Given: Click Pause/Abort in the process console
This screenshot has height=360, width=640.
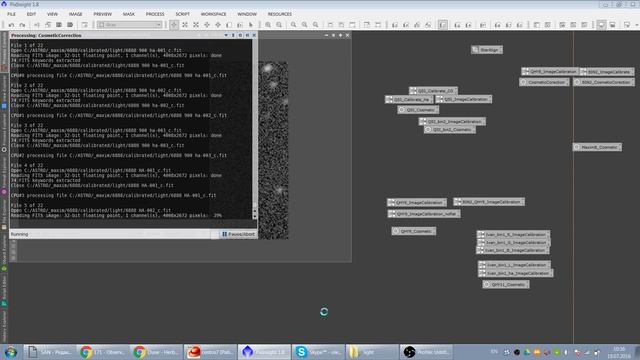Looking at the screenshot, I should pyautogui.click(x=238, y=234).
